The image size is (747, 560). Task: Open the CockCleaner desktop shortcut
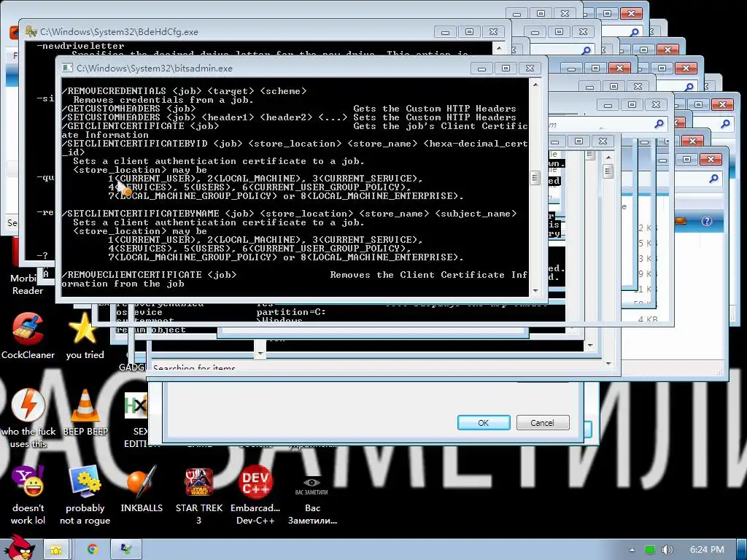[28, 335]
